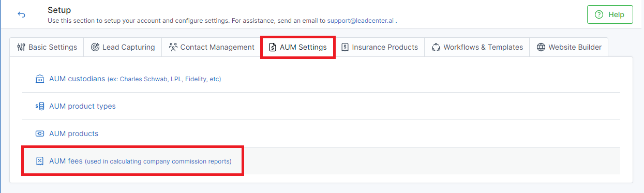Click the support@leadcenter.ai email link
Screen dimensions: 644x193
pyautogui.click(x=361, y=21)
